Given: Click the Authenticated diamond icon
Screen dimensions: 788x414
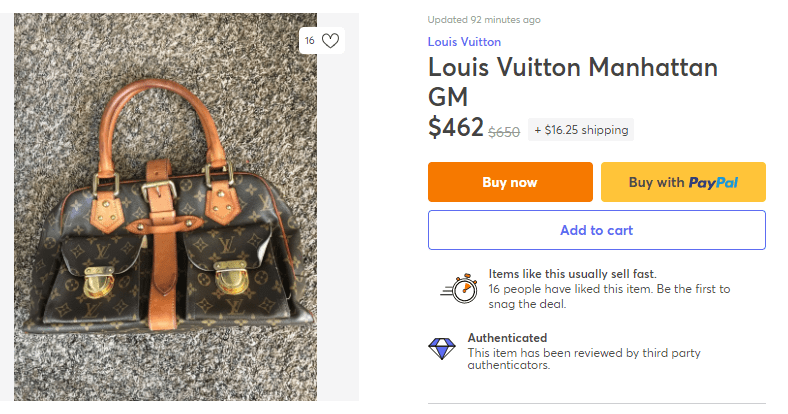Looking at the screenshot, I should 441,349.
